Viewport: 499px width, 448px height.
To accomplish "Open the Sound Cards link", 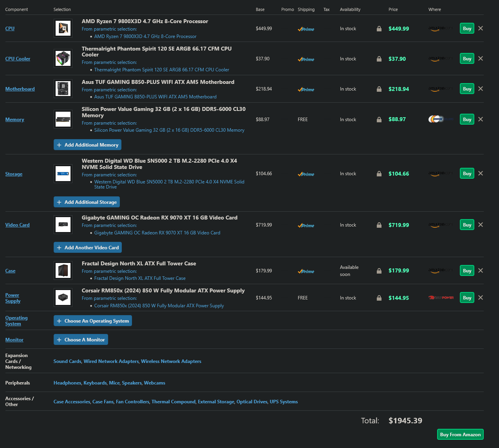I will click(67, 361).
